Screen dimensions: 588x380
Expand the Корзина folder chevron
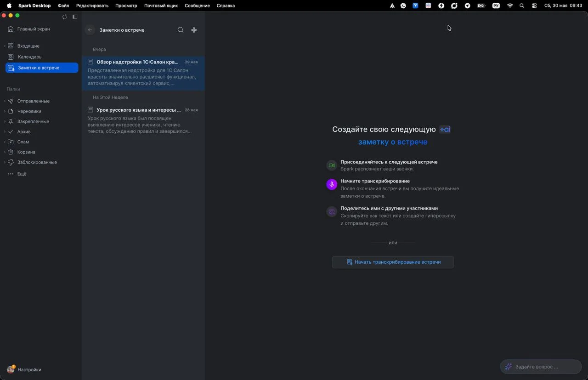pos(5,152)
